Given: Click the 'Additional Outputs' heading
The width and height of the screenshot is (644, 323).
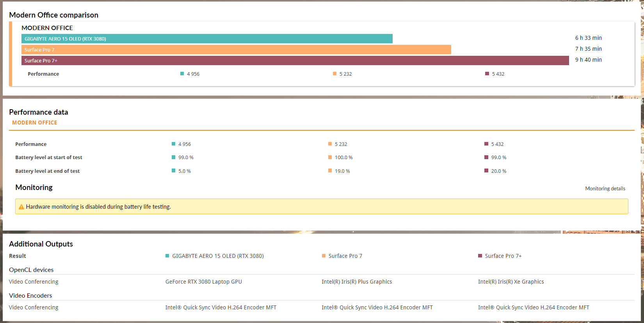Looking at the screenshot, I should (41, 244).
